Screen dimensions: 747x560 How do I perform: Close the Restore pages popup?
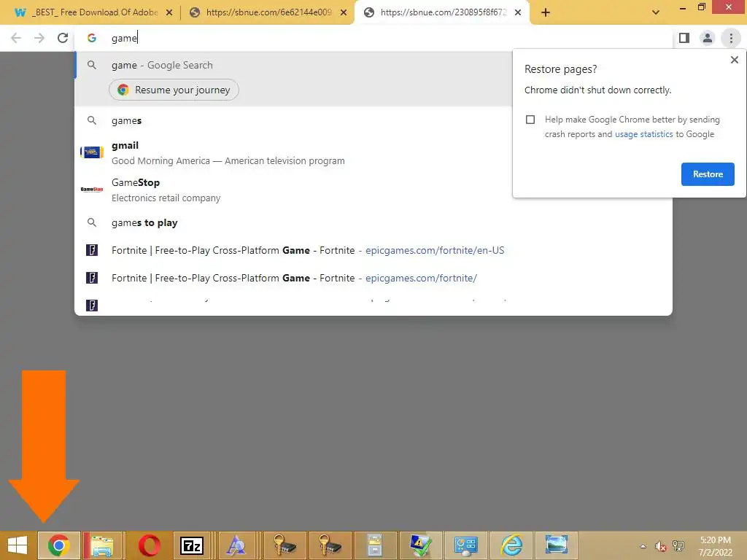pos(734,60)
